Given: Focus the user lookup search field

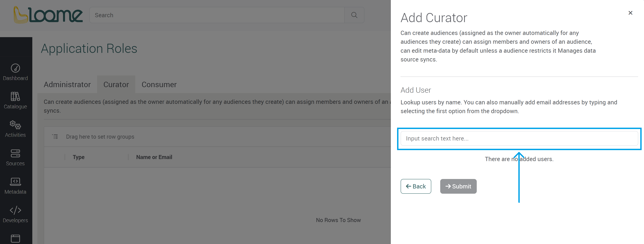Looking at the screenshot, I should 519,138.
